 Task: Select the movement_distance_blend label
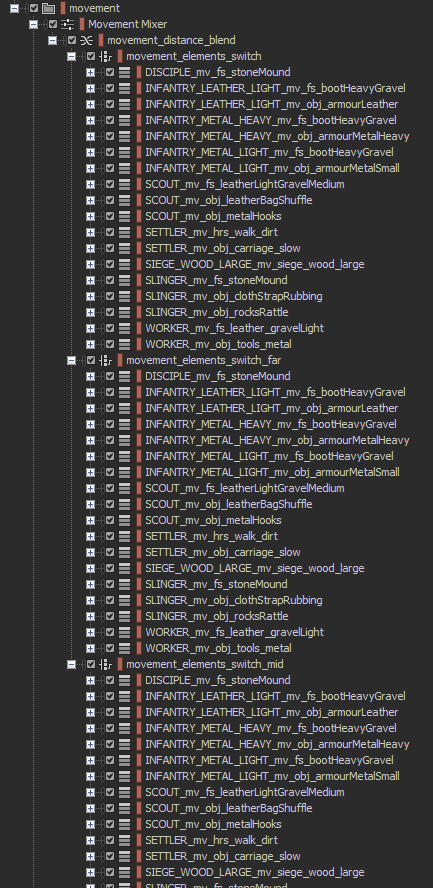[x=172, y=40]
